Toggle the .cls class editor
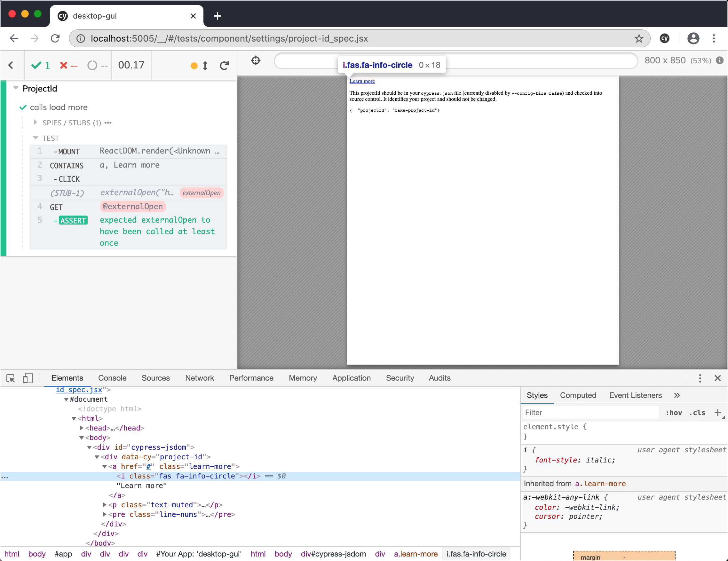Screen dimensions: 728x561 pos(697,412)
